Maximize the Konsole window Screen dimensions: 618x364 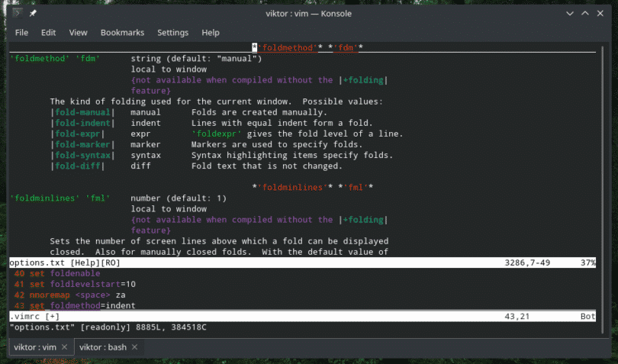[x=585, y=14]
